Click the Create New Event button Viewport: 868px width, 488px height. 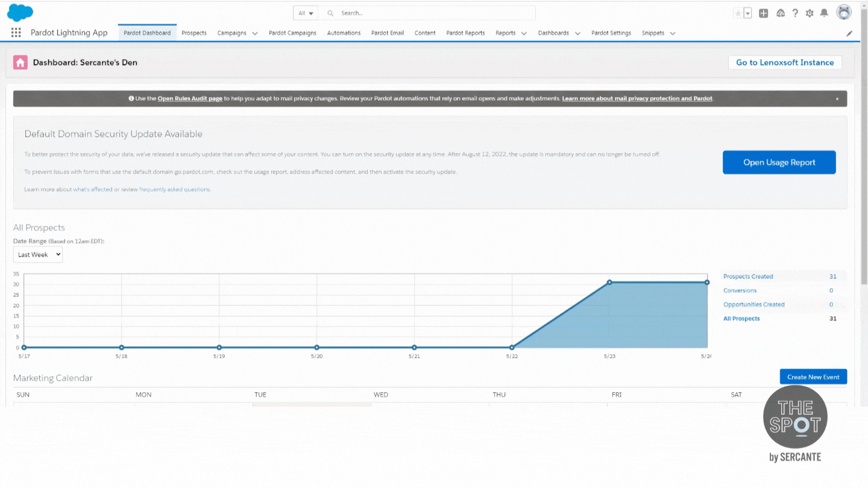813,377
